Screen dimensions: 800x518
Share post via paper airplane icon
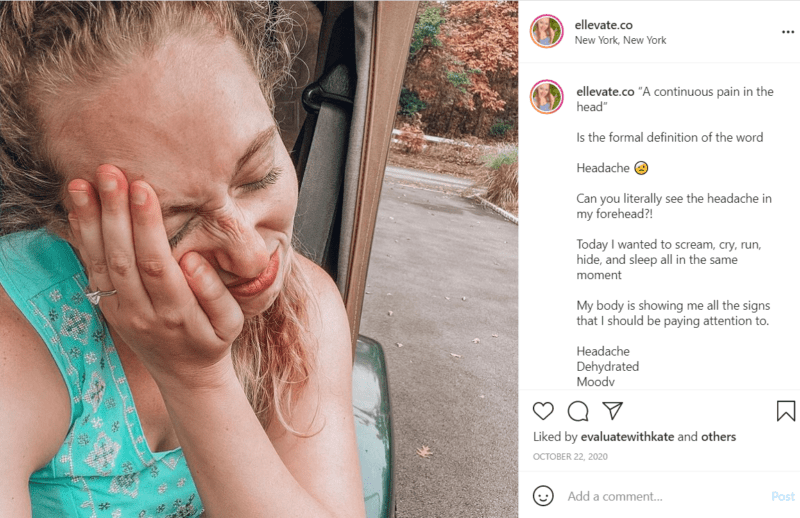click(x=612, y=411)
